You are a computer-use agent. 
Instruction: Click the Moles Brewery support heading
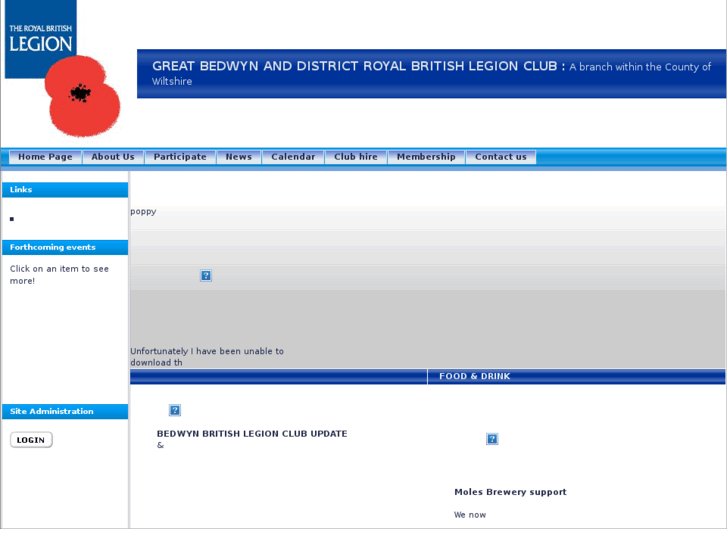tap(510, 492)
